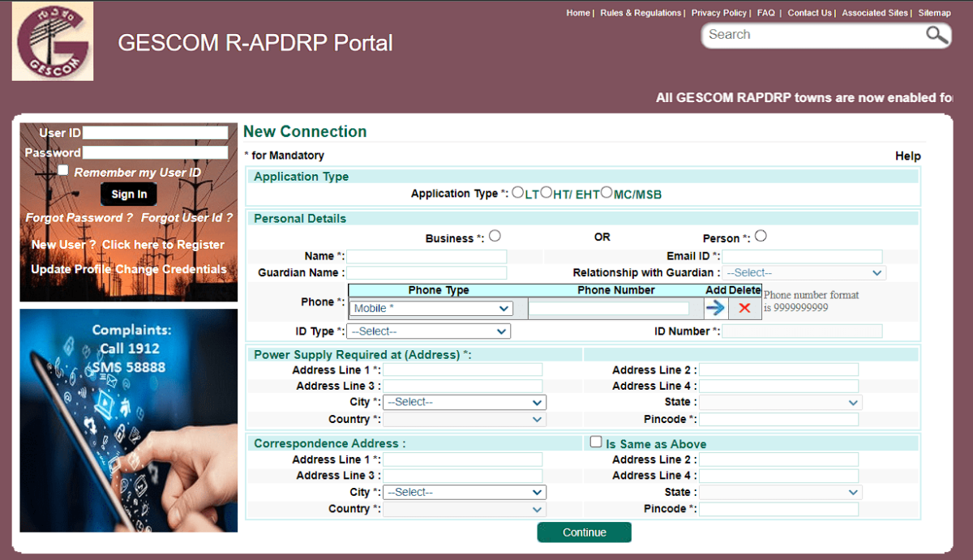Open Update Profile Change Credentials link
The height and width of the screenshot is (560, 973).
tap(129, 269)
